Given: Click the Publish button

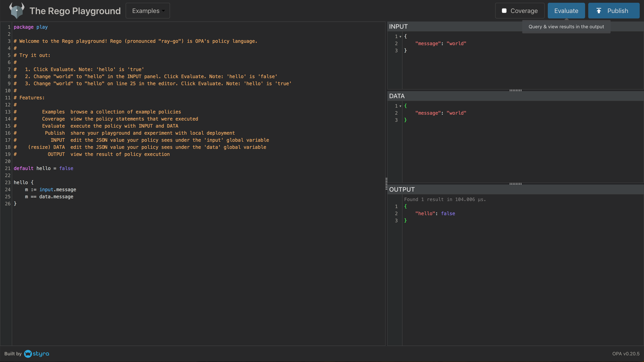Looking at the screenshot, I should (614, 11).
